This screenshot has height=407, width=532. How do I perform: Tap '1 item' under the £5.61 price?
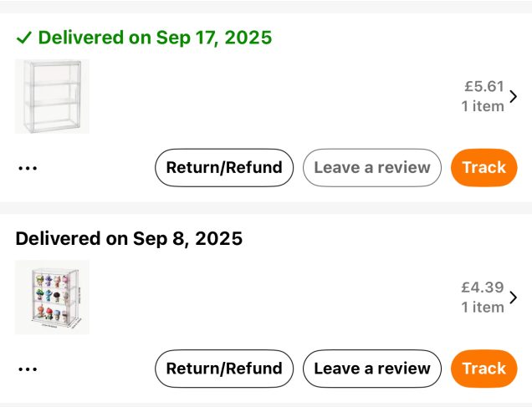coord(483,106)
